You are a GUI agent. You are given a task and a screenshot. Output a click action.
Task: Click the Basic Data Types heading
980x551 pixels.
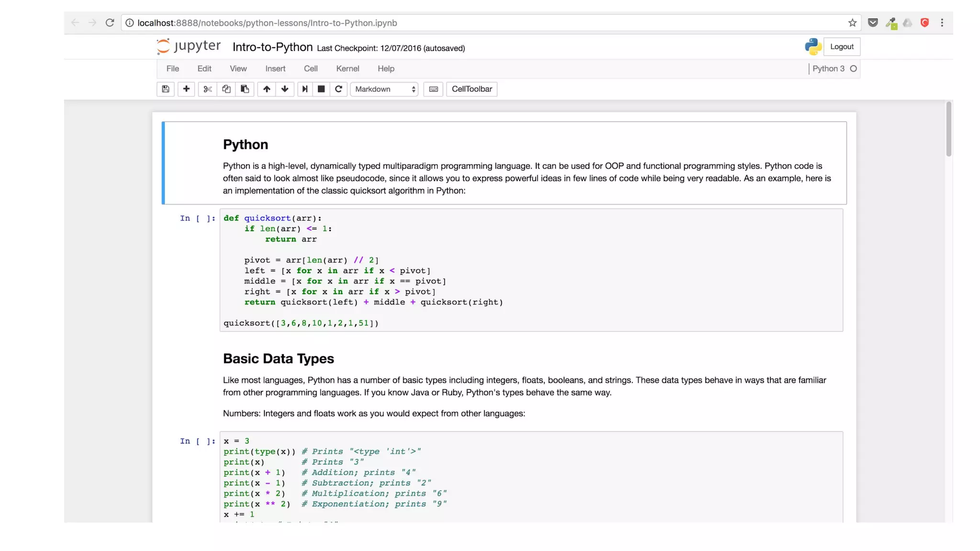click(x=278, y=359)
